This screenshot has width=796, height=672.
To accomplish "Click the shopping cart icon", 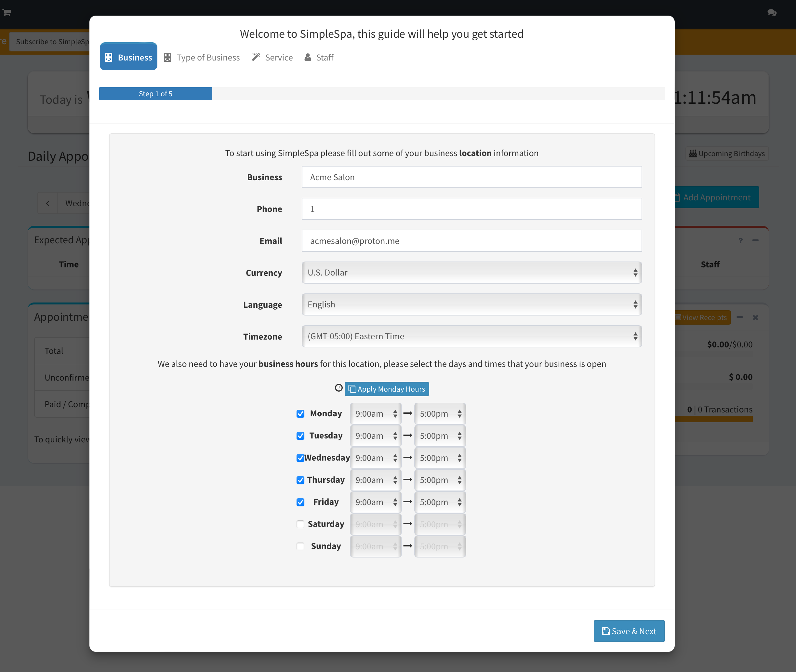I will (x=7, y=13).
